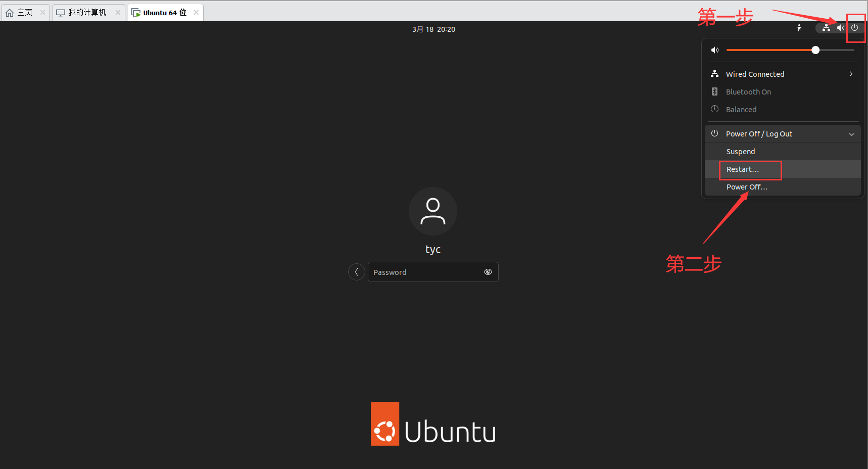Click the date and time 3月 18 20:20
The image size is (868, 469).
tap(433, 29)
